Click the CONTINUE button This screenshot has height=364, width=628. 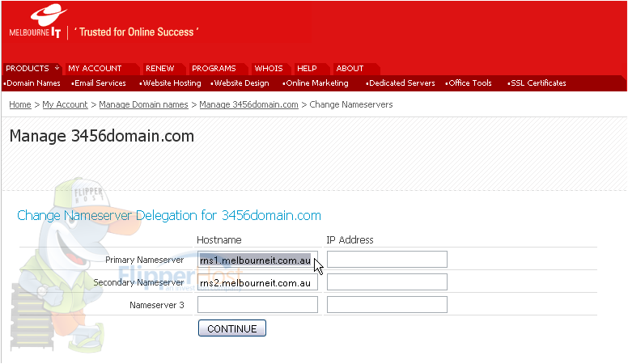232,328
